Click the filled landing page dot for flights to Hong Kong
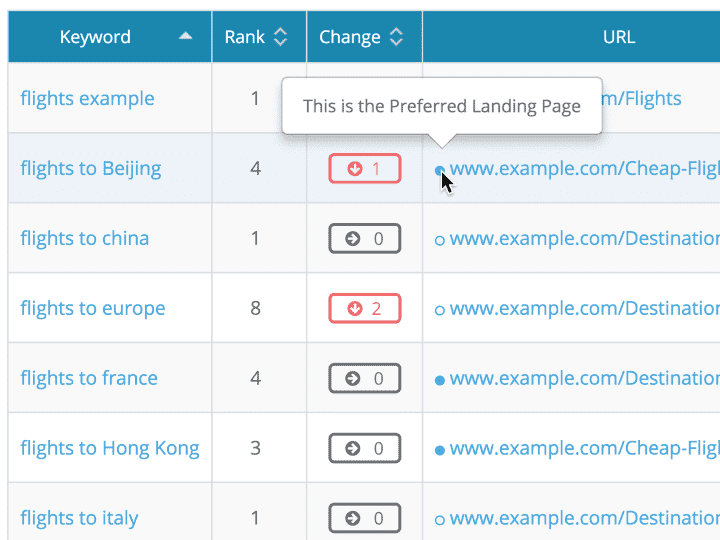720x540 pixels. pyautogui.click(x=440, y=450)
